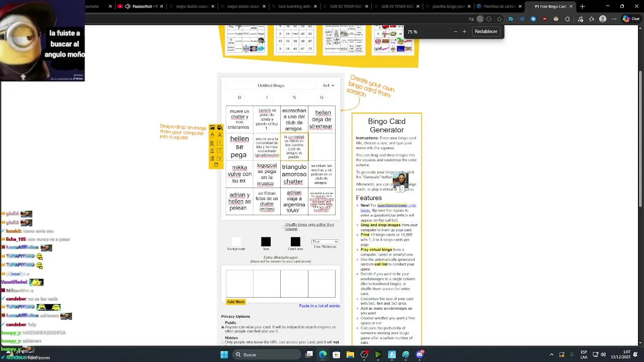Open Task View on the taskbar

[309, 354]
